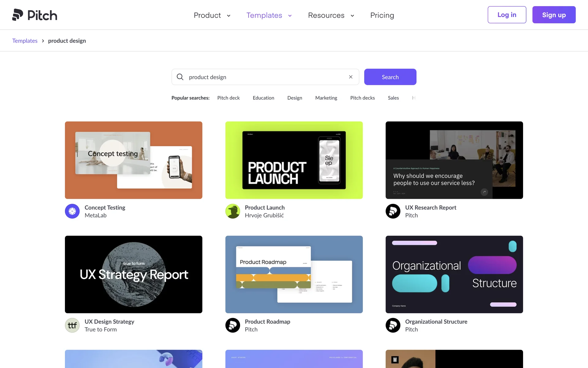Open the Pricing page
This screenshot has width=588, height=368.
point(382,15)
